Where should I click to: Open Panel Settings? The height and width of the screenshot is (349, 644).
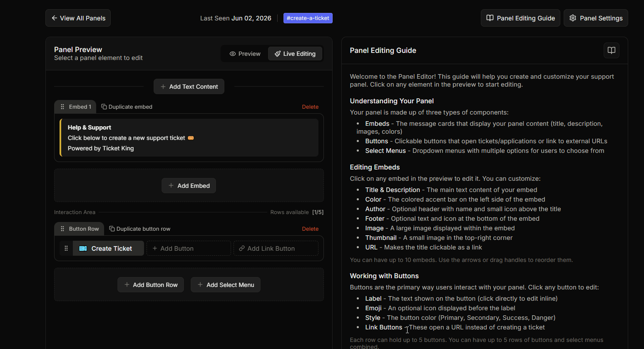click(596, 18)
